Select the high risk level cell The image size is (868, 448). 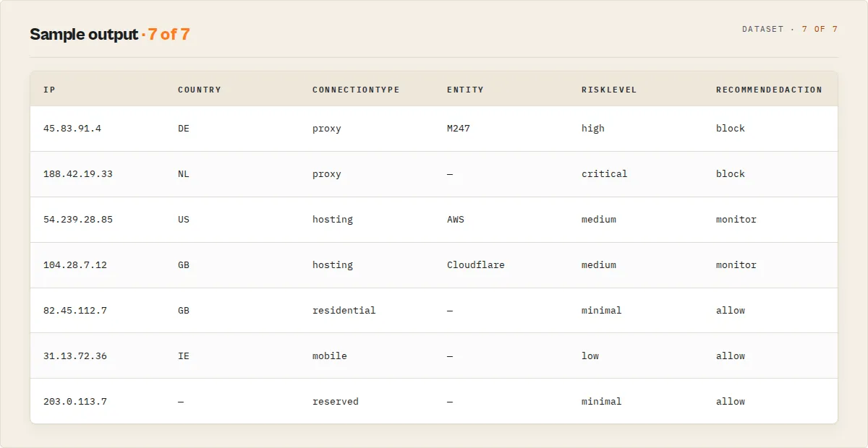[x=593, y=129]
